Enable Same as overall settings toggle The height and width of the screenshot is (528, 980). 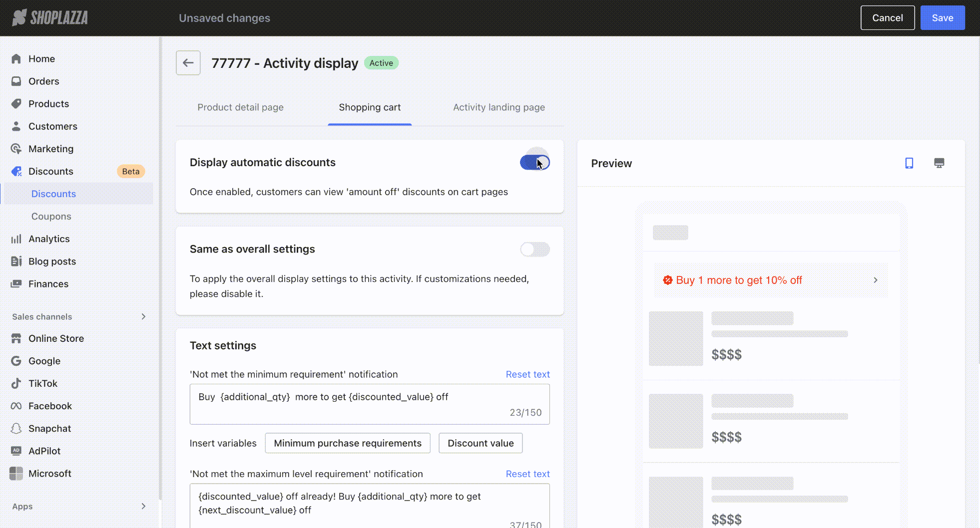tap(534, 249)
